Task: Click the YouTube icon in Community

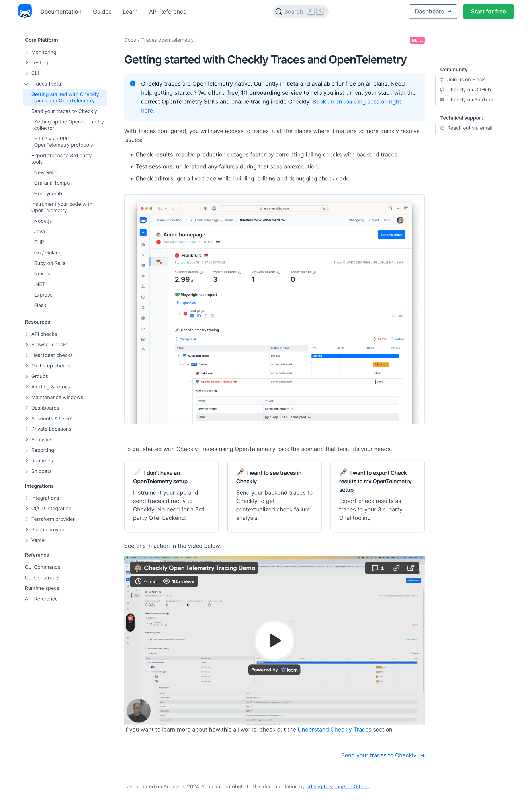Action: (442, 100)
